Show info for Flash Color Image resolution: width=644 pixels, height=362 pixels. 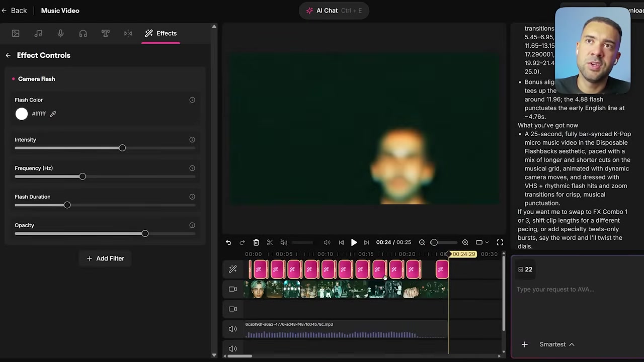(192, 100)
